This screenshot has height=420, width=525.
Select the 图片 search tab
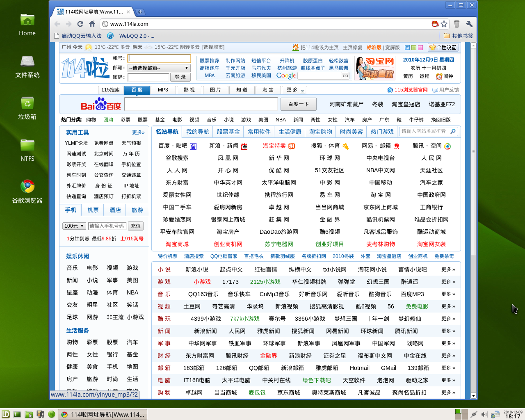(x=215, y=90)
